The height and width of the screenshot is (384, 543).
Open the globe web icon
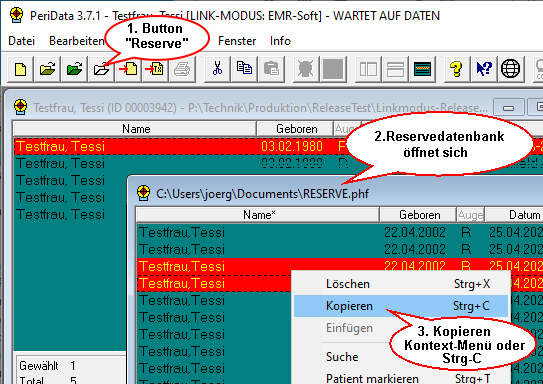click(510, 69)
